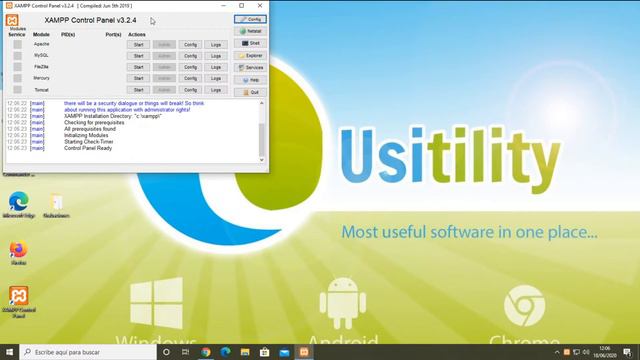Image resolution: width=640 pixels, height=360 pixels.
Task: Toggle the Tomcat service checkbox
Action: [x=17, y=89]
